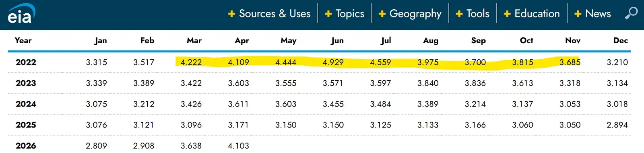
Task: Click the highlighted 4.929 peak value
Action: (x=333, y=62)
